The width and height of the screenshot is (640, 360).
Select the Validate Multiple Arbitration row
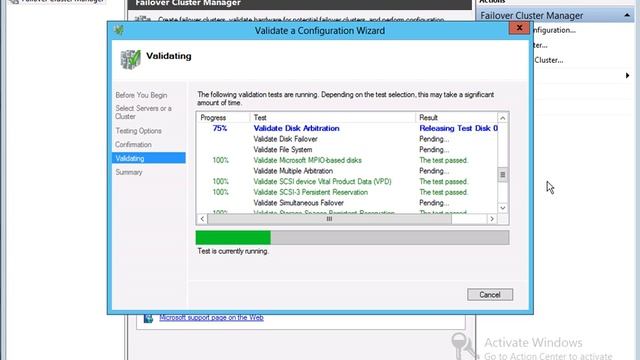tap(347, 171)
